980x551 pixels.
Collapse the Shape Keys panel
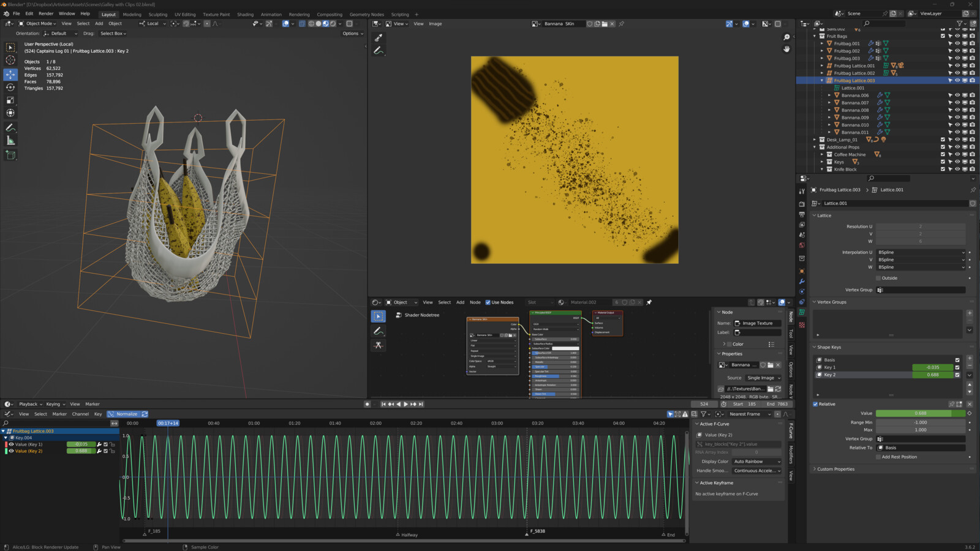pyautogui.click(x=829, y=347)
